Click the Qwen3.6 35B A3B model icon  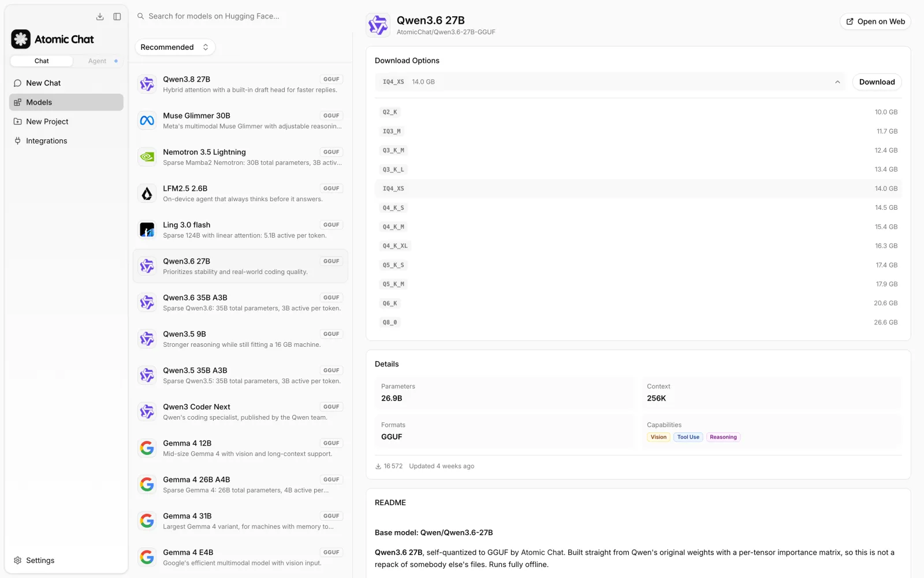147,303
